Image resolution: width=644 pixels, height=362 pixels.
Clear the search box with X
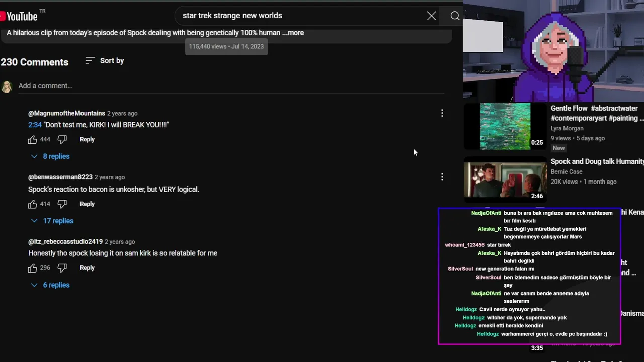[431, 16]
